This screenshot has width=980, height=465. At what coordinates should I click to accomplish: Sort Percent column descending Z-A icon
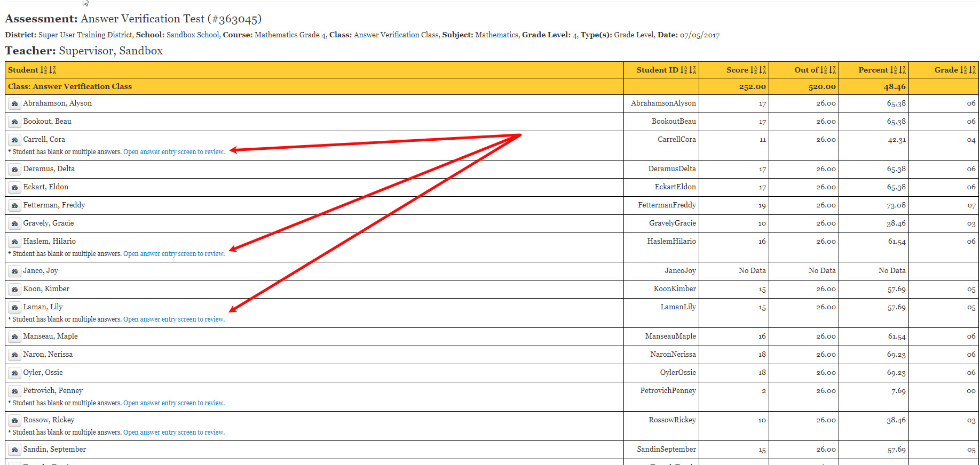tap(903, 70)
